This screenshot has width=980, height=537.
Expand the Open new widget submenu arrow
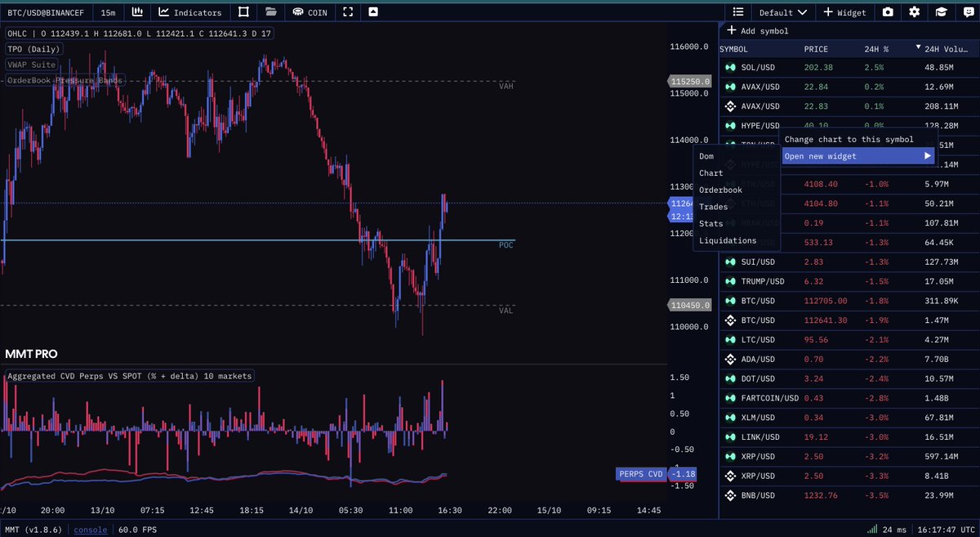(928, 156)
